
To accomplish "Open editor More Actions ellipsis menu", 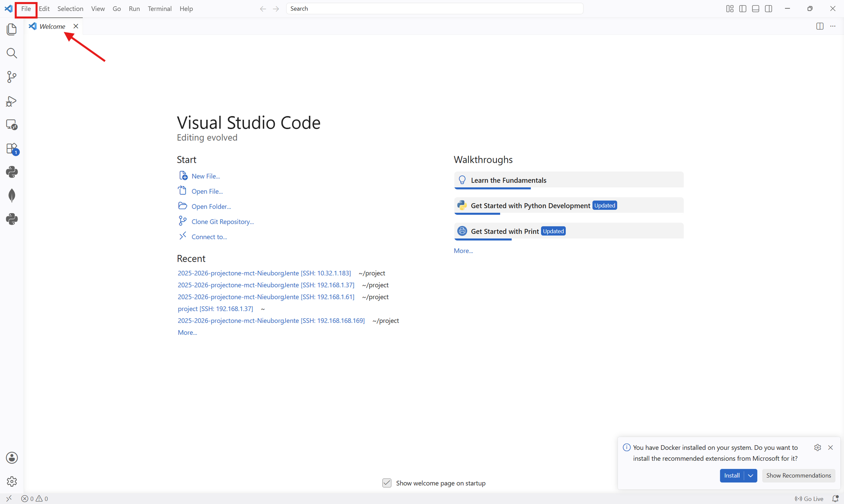I will (x=833, y=26).
